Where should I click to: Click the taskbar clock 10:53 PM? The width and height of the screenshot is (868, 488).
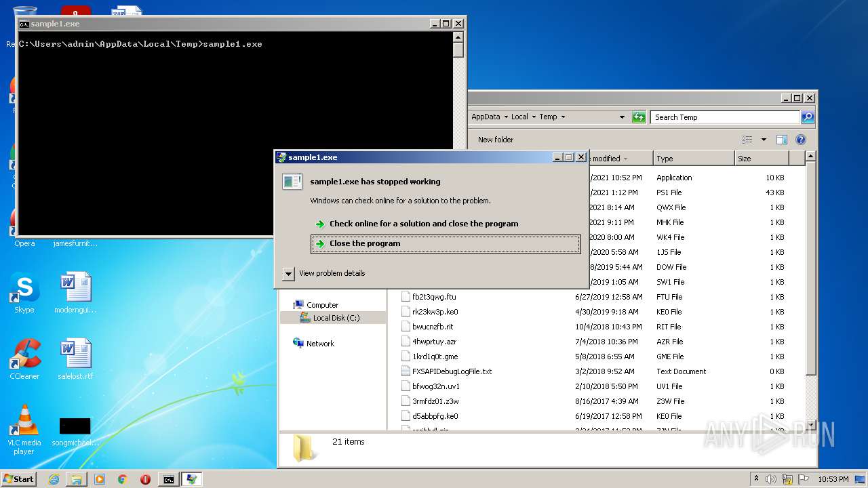833,479
